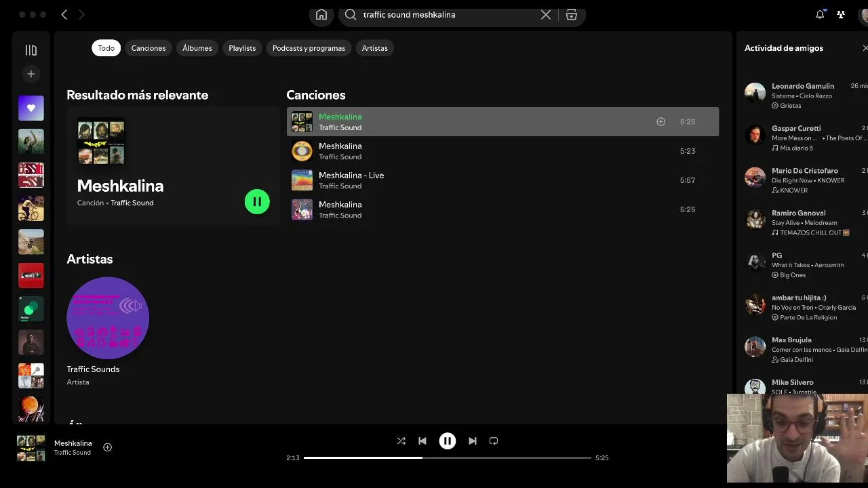Create playlist with plus icon in sidebar
Viewport: 868px width, 488px height.
[31, 74]
